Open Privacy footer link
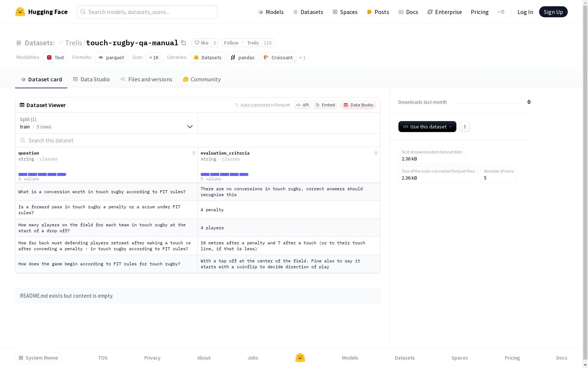 153,358
